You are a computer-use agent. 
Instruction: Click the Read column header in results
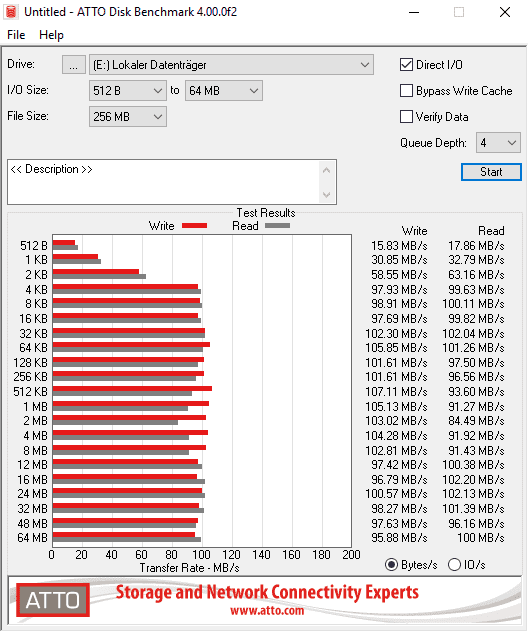[491, 231]
